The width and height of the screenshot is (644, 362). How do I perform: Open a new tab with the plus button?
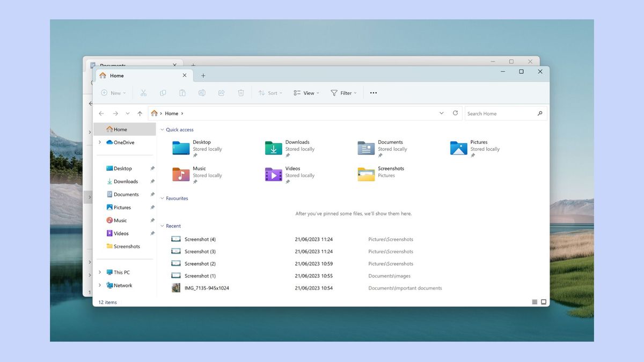(x=203, y=76)
